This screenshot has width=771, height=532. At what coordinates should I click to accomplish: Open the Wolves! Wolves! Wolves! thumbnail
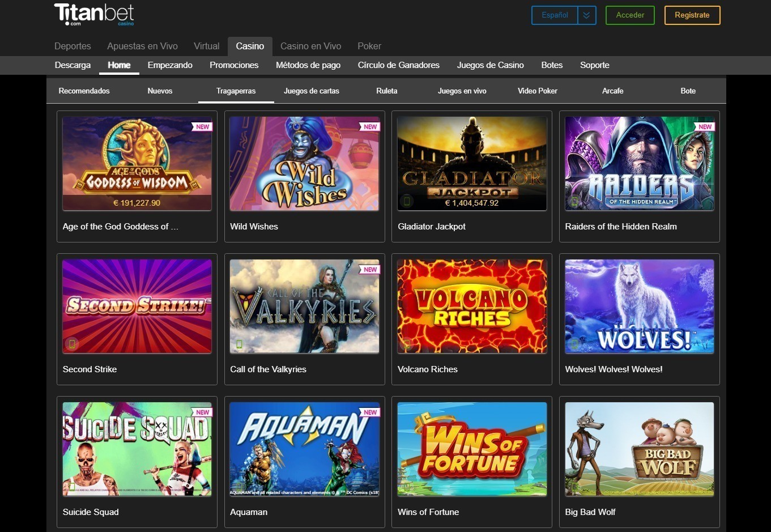(640, 307)
